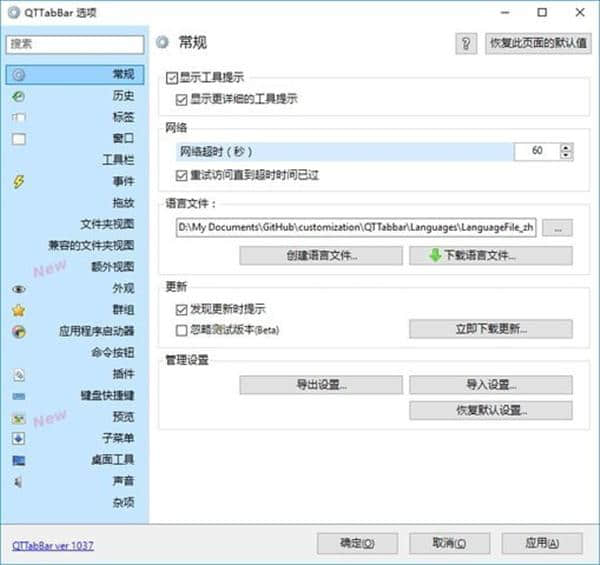The image size is (600, 565).
Task: Toggle the 显示工具提示 checkbox
Action: [x=172, y=77]
